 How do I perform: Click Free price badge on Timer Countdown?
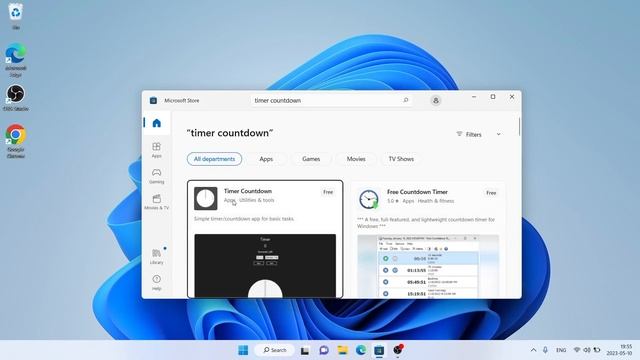tap(328, 192)
